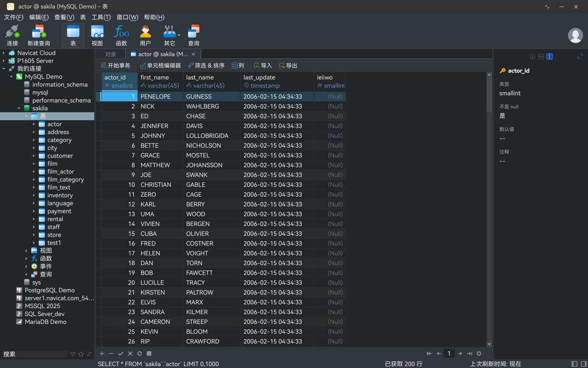This screenshot has height=368, width=588.
Task: Click the 函数 f(x) toolbar icon
Action: tap(121, 35)
